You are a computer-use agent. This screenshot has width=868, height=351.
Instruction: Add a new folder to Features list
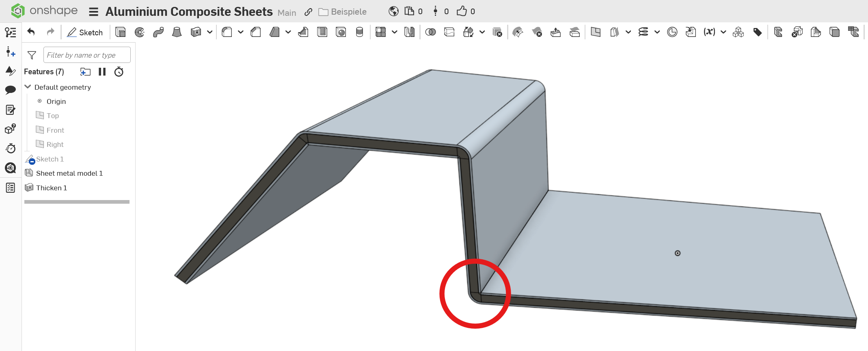point(85,72)
